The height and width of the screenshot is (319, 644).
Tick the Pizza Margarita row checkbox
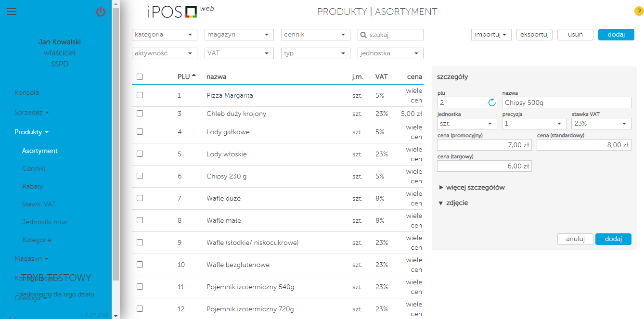pyautogui.click(x=140, y=95)
